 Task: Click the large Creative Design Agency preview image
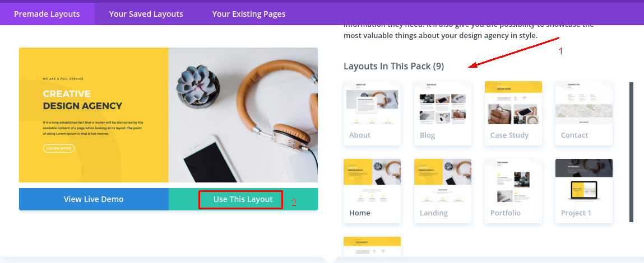[x=168, y=115]
